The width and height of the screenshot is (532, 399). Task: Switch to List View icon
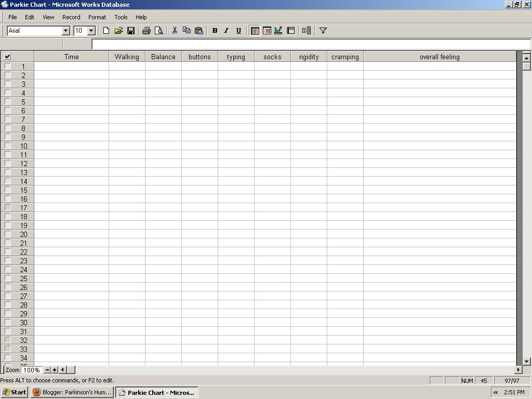255,31
